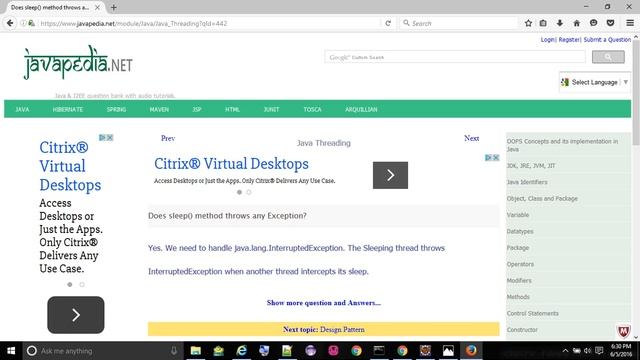Click the javapedia.NET logo

click(x=78, y=63)
